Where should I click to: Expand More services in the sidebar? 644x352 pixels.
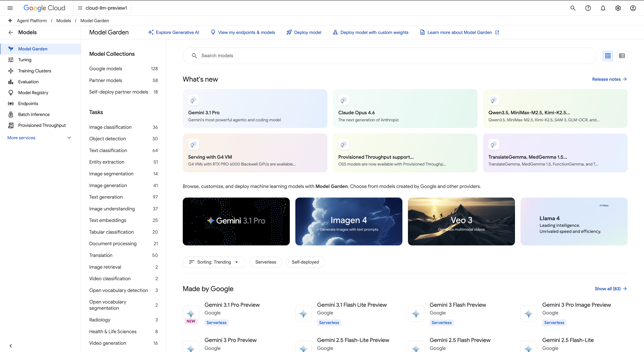pos(21,137)
